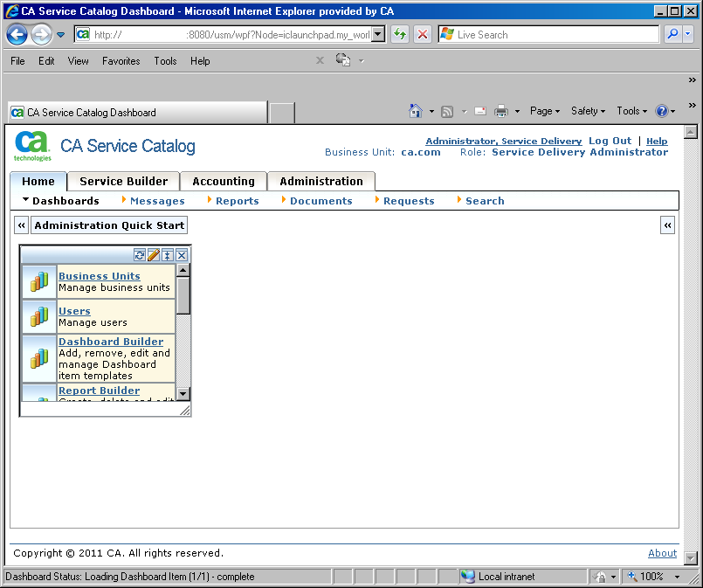Switch to the Service Builder tab
The width and height of the screenshot is (703, 588).
click(122, 181)
